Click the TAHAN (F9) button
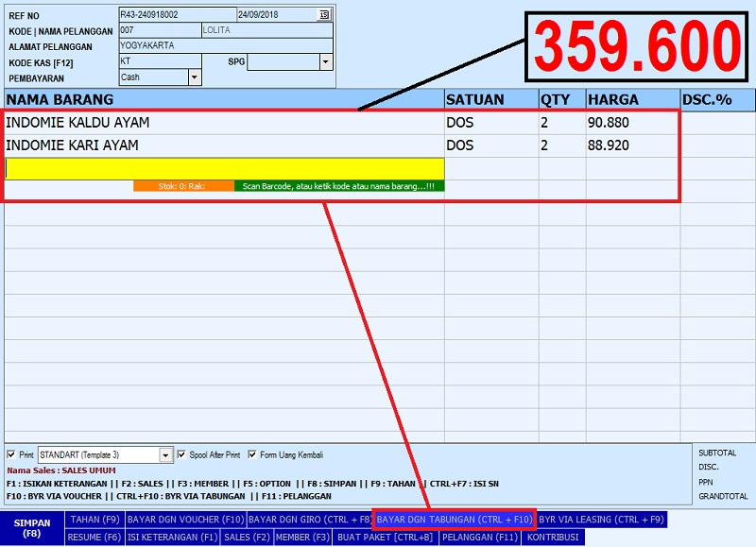 click(95, 520)
